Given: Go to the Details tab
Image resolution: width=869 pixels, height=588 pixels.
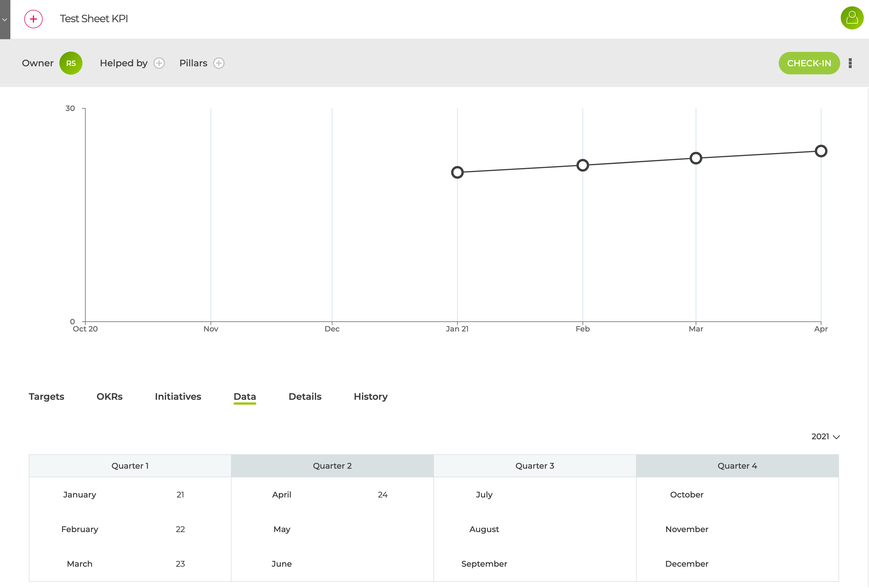Looking at the screenshot, I should point(305,396).
